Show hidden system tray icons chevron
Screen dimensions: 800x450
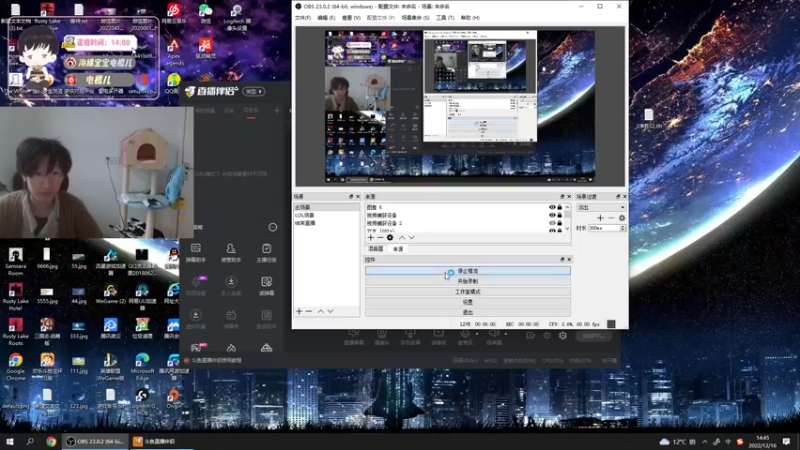705,442
